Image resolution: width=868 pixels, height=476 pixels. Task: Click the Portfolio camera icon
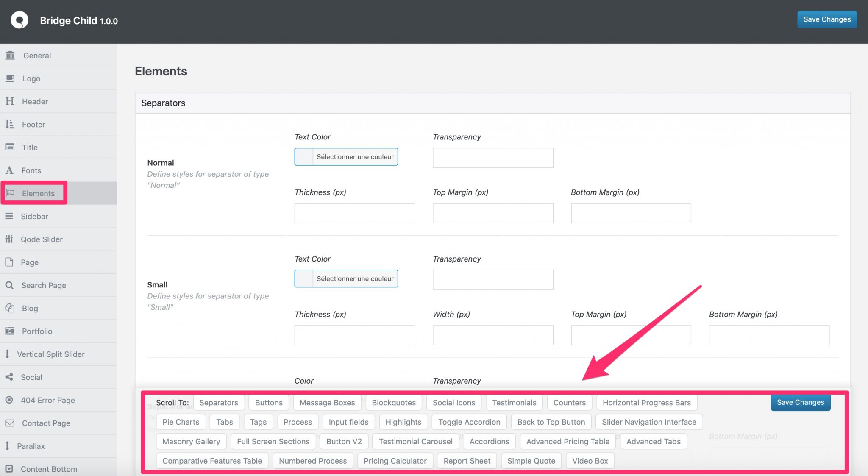10,331
